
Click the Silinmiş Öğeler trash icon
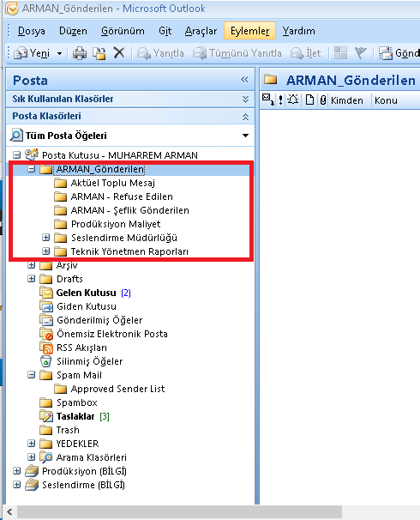tap(46, 361)
